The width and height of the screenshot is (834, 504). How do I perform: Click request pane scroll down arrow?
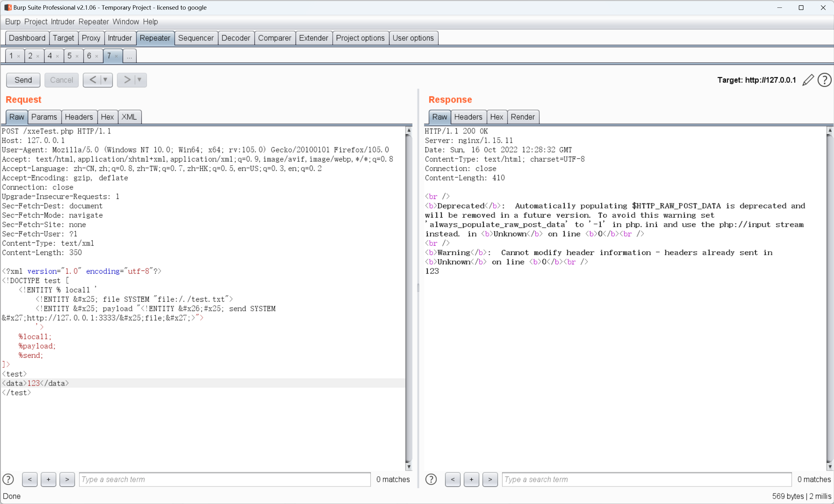409,466
